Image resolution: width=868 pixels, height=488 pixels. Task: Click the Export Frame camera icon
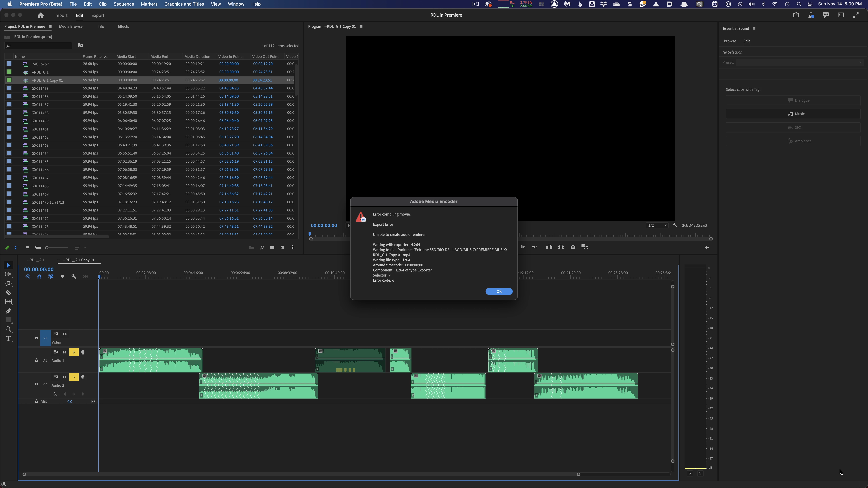click(x=573, y=247)
